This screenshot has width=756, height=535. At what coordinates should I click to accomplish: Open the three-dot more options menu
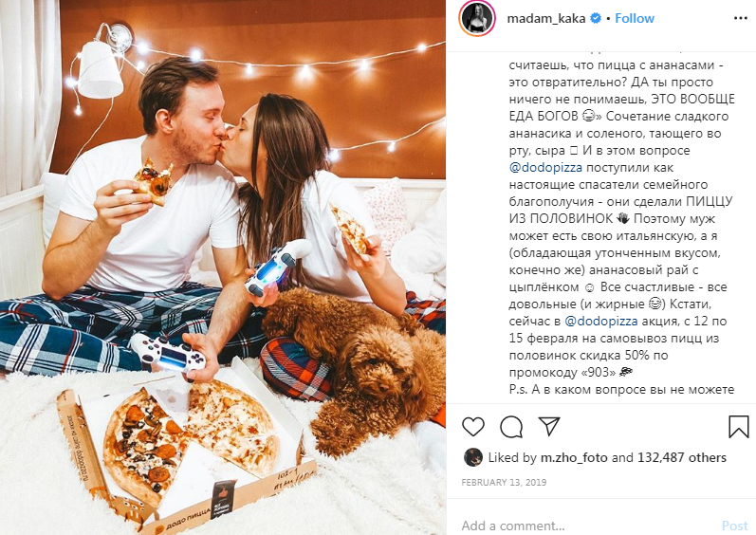tap(741, 18)
